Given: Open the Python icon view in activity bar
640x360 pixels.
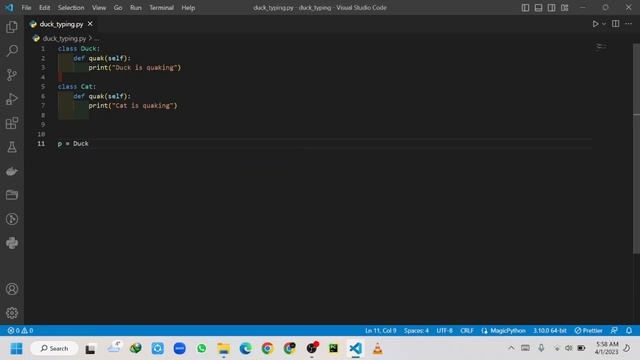Looking at the screenshot, I should pos(12,243).
